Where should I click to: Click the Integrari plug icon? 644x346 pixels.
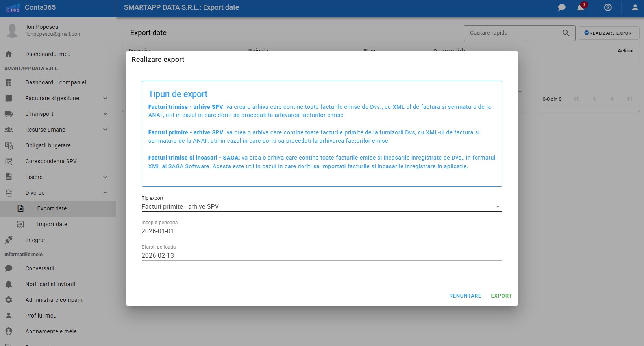pyautogui.click(x=9, y=240)
